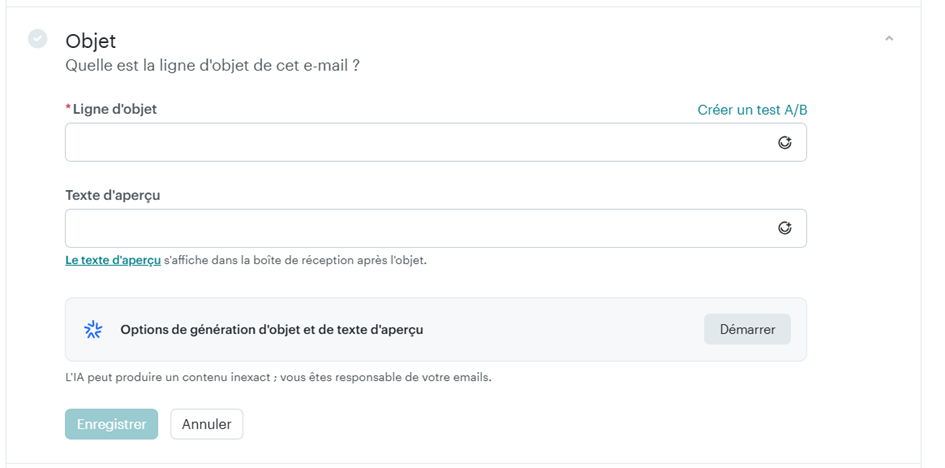The height and width of the screenshot is (468, 945).
Task: Click helper text "s'affiche dans la boîte de réception"
Action: tap(295, 260)
